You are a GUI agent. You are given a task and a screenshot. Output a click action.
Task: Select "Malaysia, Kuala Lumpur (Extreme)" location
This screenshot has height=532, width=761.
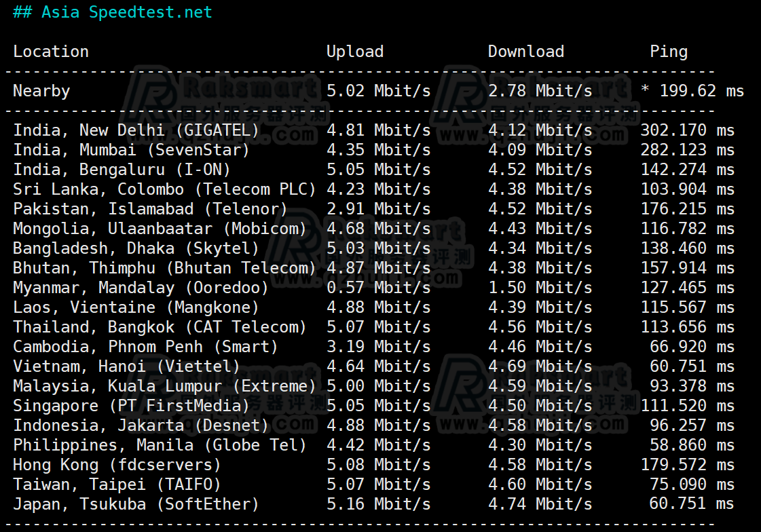[164, 386]
